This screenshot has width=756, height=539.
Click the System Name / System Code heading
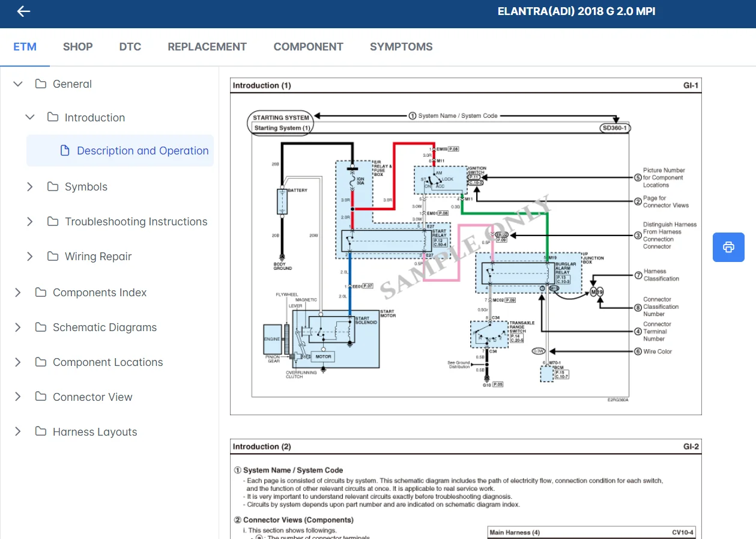288,470
